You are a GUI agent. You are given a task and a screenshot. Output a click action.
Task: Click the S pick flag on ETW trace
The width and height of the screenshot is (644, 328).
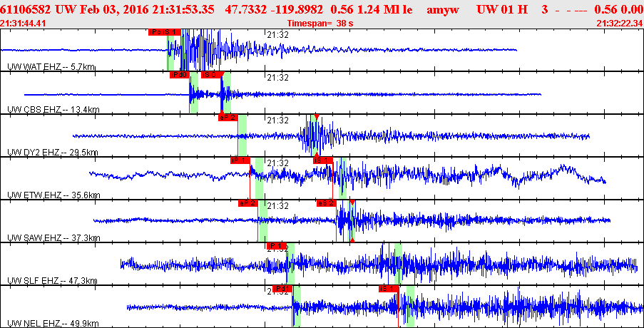[x=323, y=160]
